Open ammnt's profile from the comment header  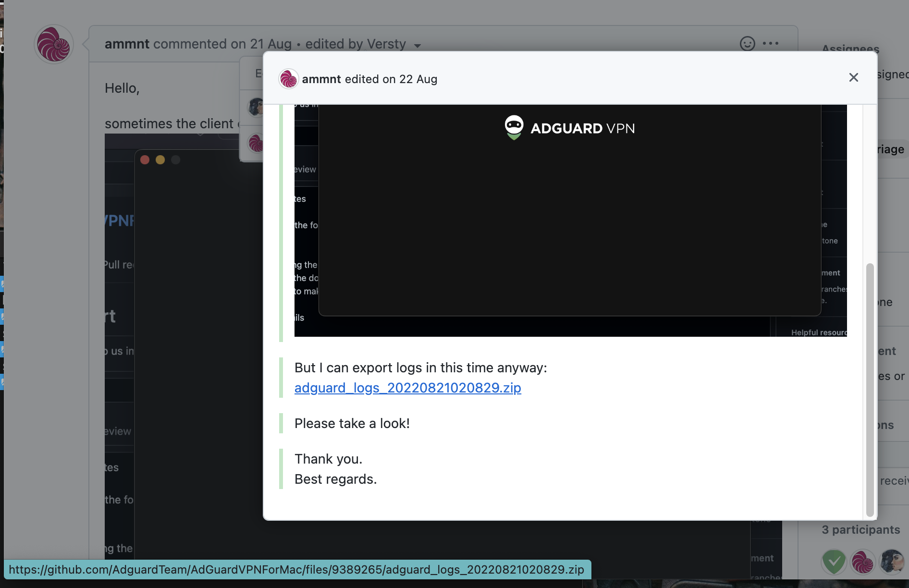(x=127, y=44)
